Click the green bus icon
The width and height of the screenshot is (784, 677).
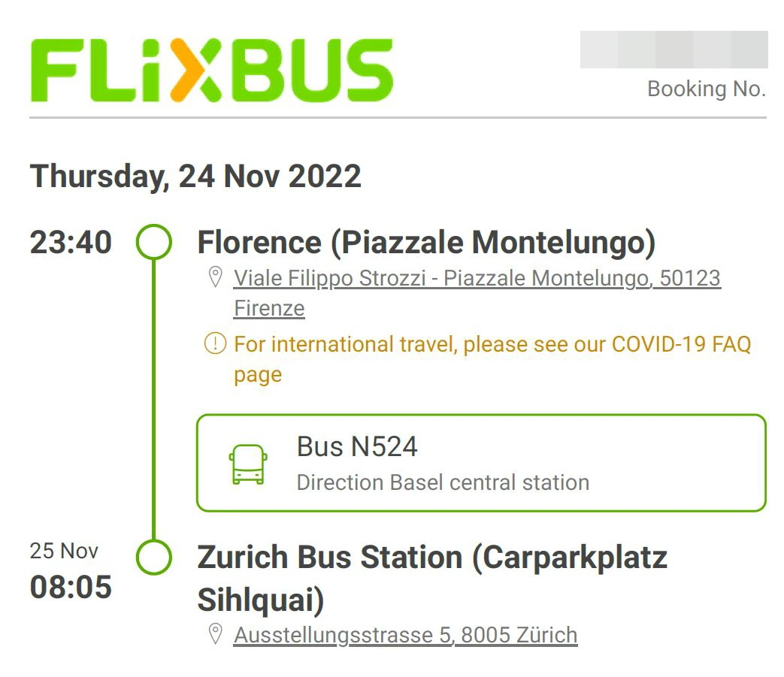pyautogui.click(x=248, y=464)
